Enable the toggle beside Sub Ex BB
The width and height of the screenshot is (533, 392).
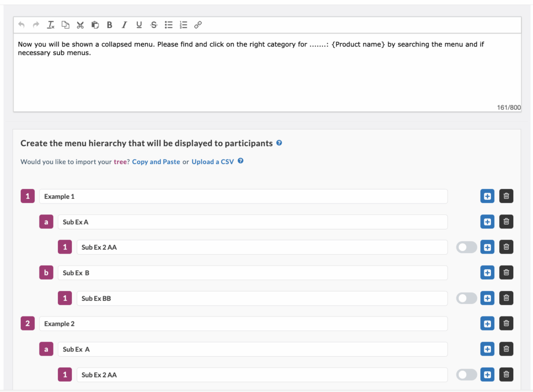[466, 298]
